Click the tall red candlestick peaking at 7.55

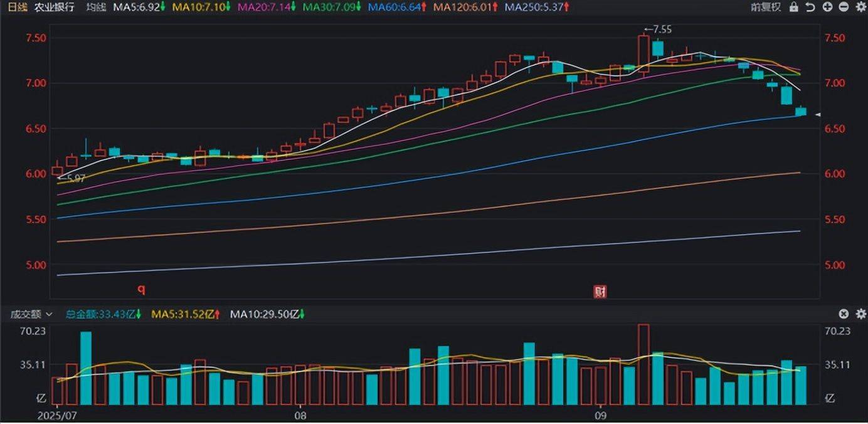(643, 54)
